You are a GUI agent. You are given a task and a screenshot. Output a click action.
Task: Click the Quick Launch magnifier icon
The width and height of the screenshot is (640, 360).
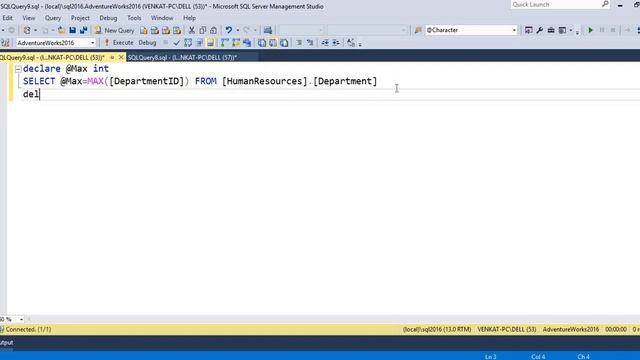[x=605, y=4]
